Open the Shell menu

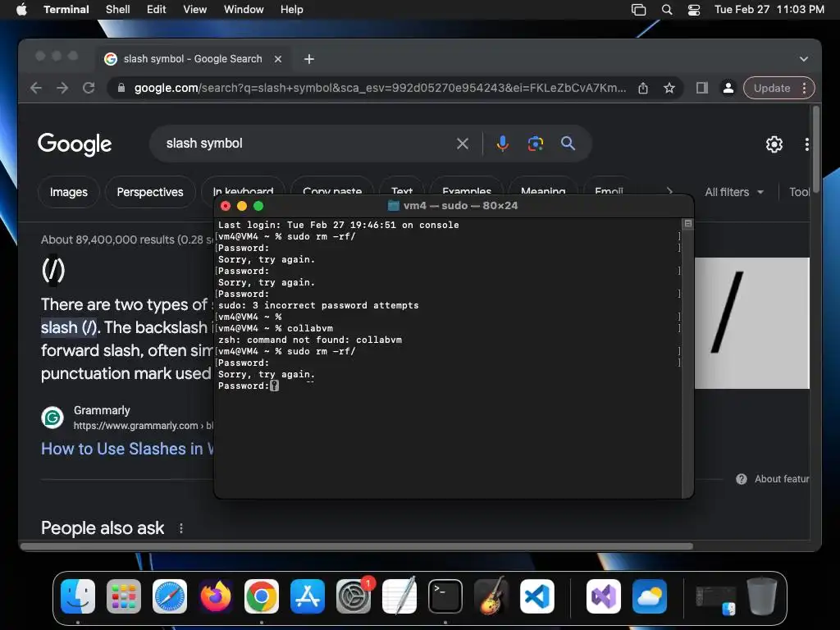point(117,9)
